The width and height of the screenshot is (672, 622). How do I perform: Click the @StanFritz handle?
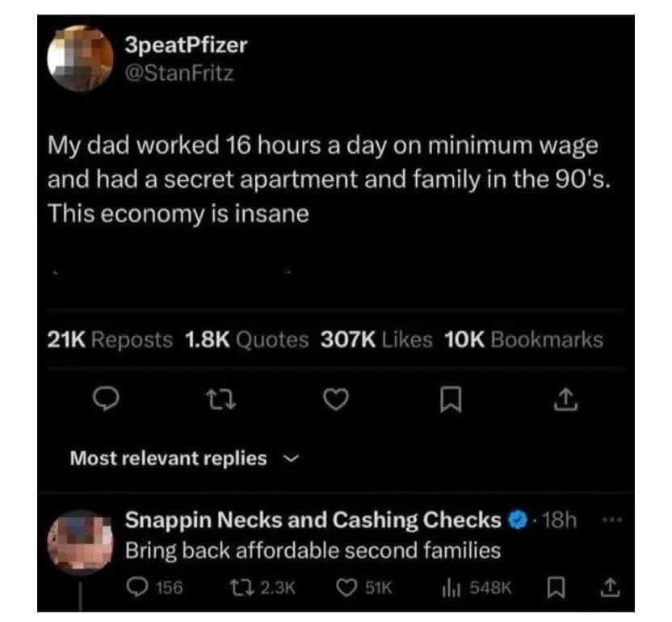[x=178, y=74]
